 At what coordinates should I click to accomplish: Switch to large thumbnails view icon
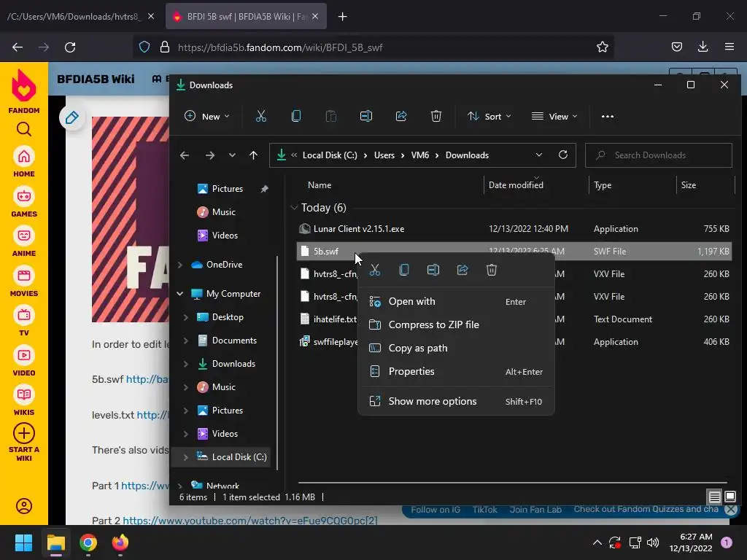(x=729, y=497)
